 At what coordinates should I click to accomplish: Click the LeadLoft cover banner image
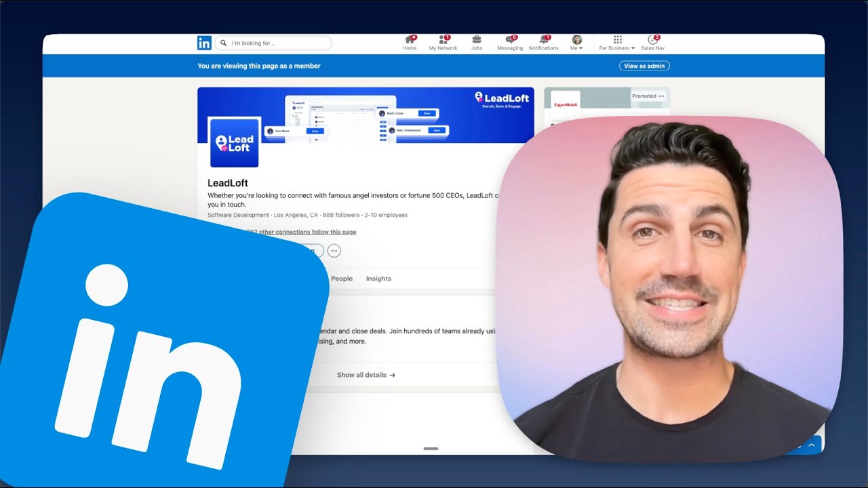coord(366,115)
